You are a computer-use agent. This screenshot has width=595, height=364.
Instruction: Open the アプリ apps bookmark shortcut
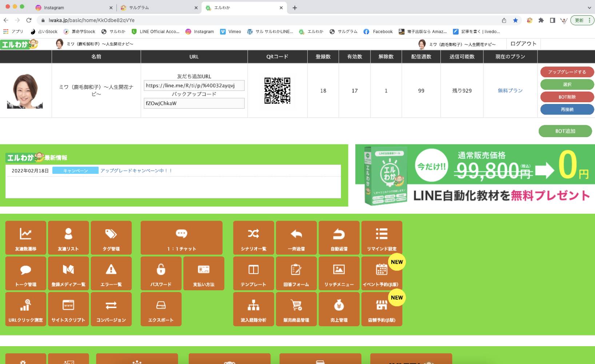13,32
